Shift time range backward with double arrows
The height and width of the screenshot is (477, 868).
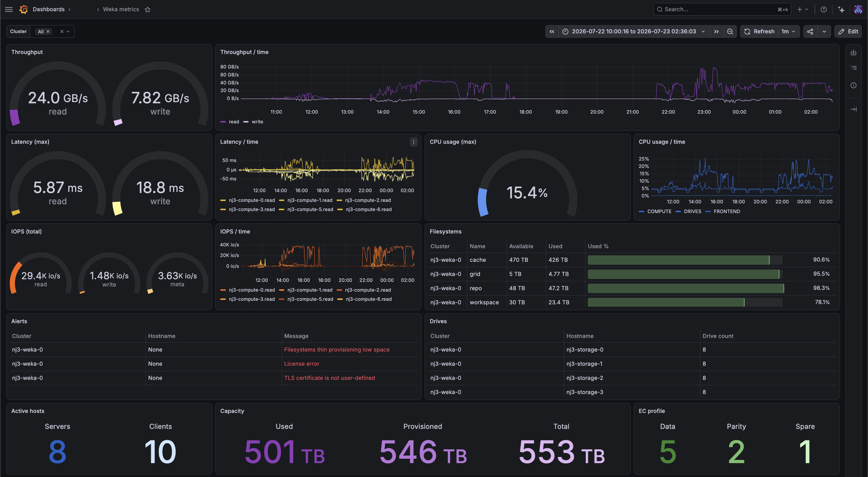point(552,31)
